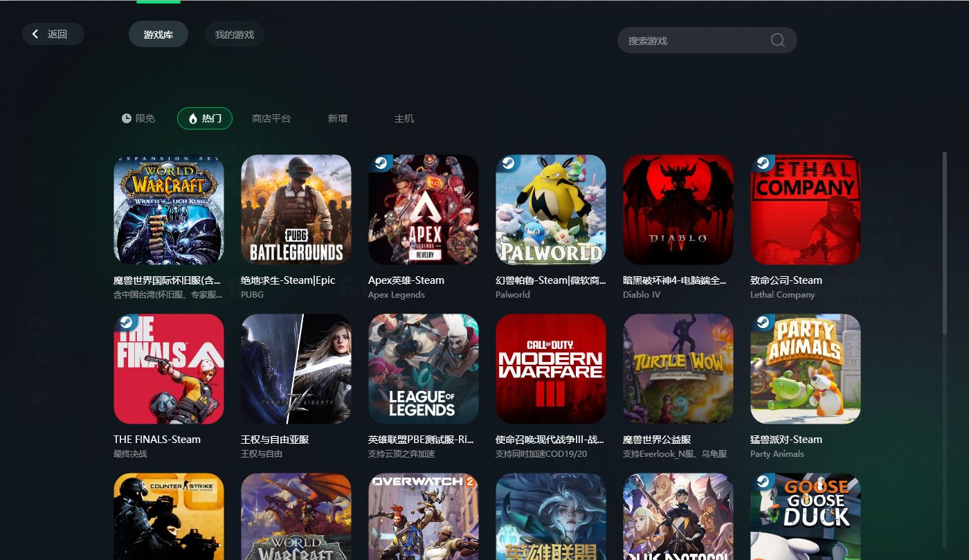This screenshot has width=969, height=560.
Task: Open World of Warcraft Lich King game icon
Action: pyautogui.click(x=169, y=210)
